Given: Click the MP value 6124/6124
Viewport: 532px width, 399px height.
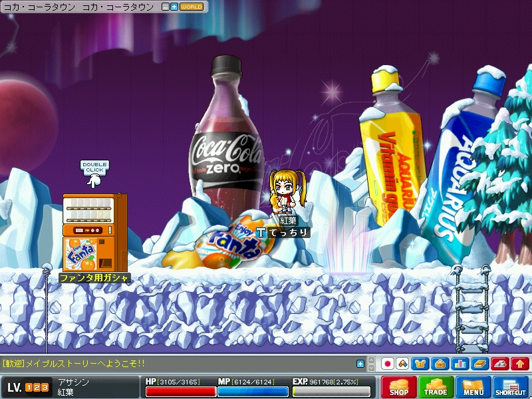Looking at the screenshot, I should coord(253,382).
